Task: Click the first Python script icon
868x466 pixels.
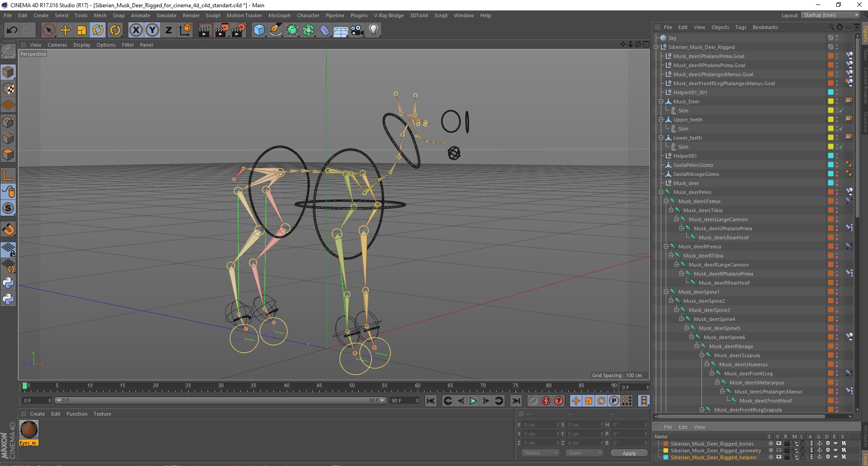Action: (8, 283)
